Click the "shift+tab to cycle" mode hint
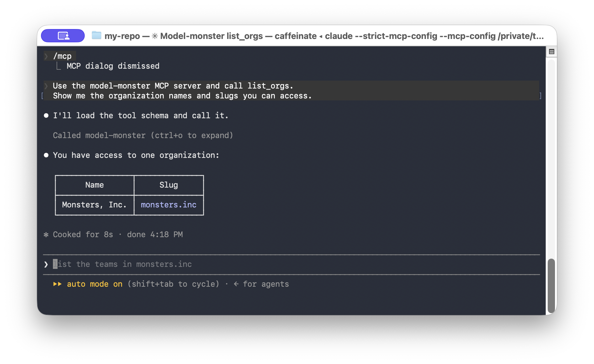Image resolution: width=594 pixels, height=364 pixels. coord(173,284)
